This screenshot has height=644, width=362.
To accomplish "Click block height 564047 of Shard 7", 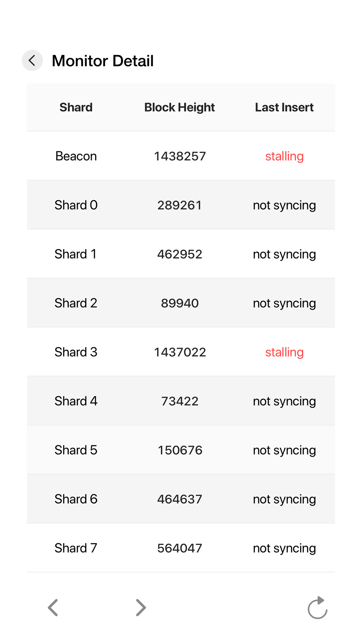I will click(x=180, y=548).
